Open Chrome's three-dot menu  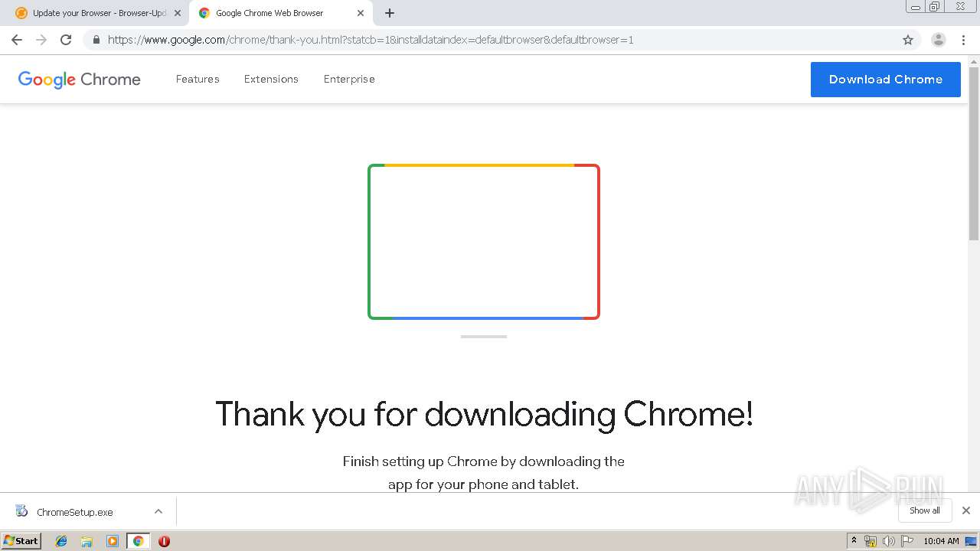point(963,40)
